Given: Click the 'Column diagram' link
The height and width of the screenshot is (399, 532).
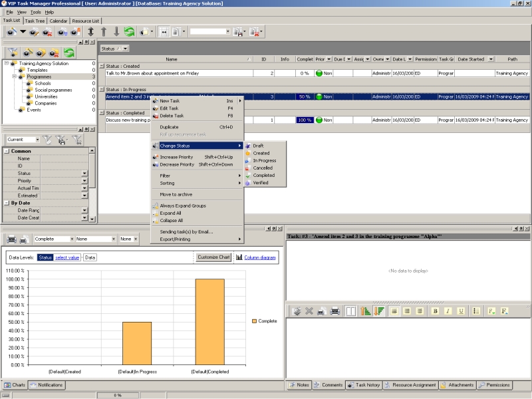Looking at the screenshot, I should [261, 257].
